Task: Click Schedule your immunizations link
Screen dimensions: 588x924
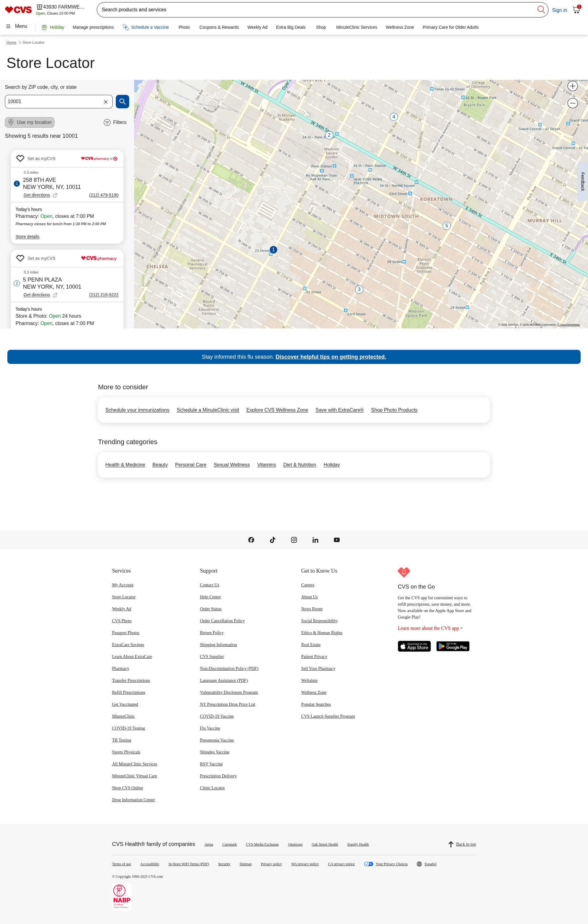Action: tap(137, 410)
